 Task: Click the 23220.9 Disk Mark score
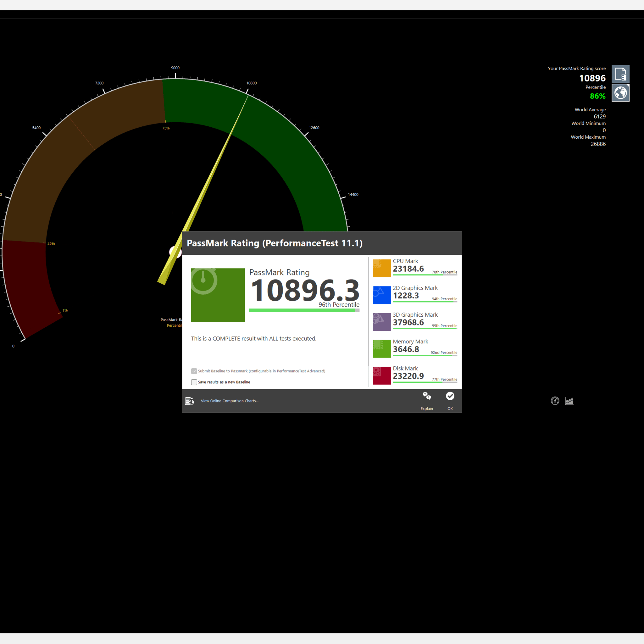408,376
